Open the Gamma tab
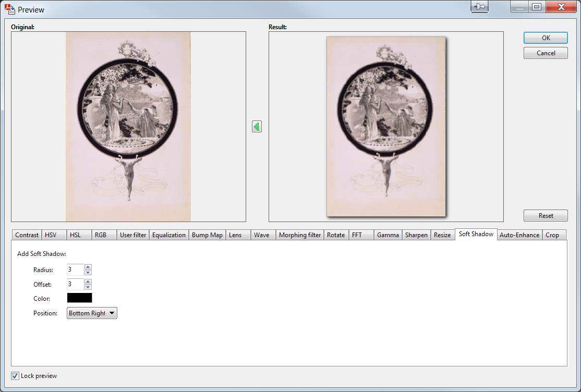 388,235
